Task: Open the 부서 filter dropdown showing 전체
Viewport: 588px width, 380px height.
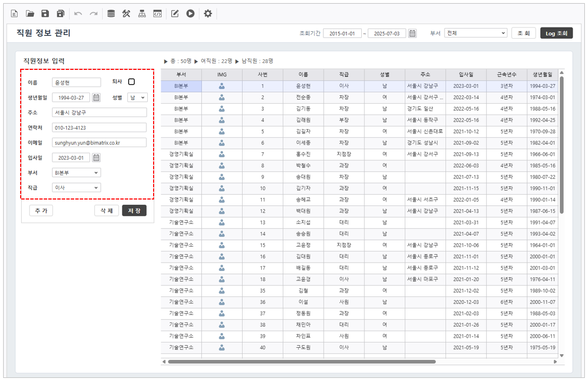Action: (476, 33)
